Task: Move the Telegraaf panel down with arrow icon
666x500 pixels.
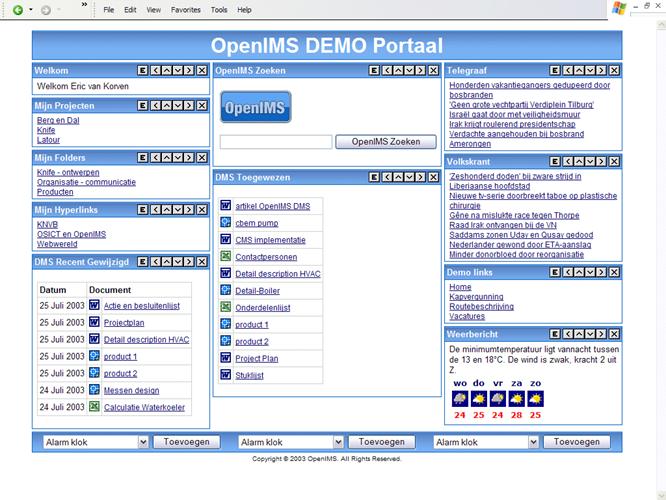Action: point(589,71)
